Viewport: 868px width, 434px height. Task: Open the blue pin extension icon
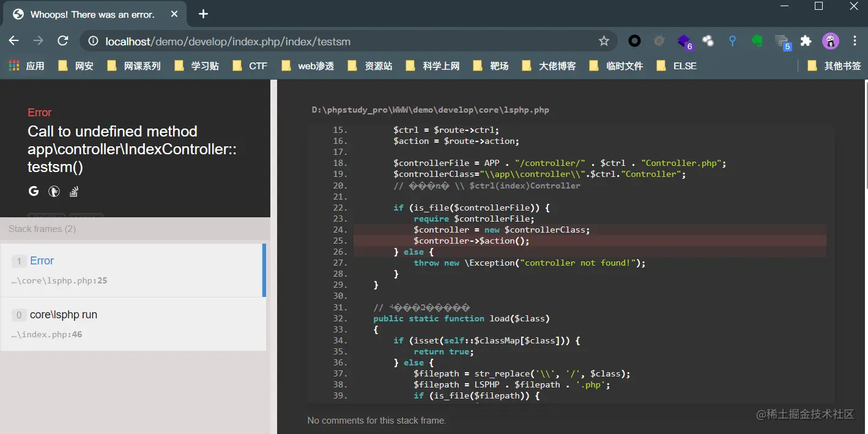click(732, 41)
